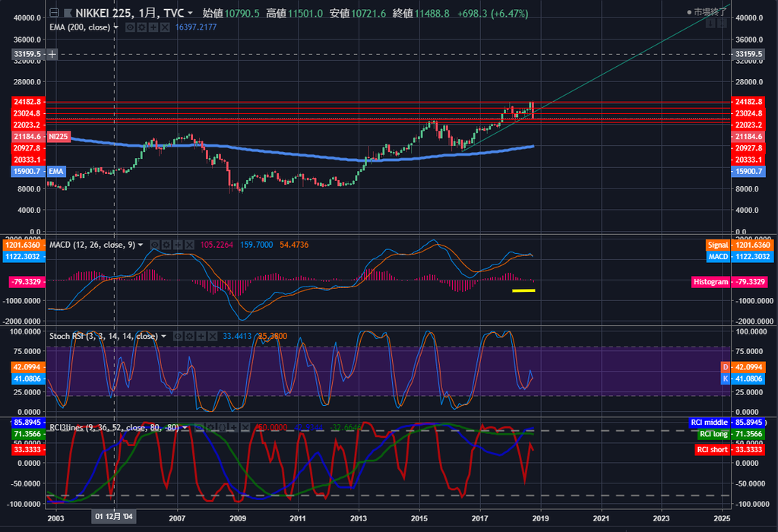Image resolution: width=778 pixels, height=532 pixels.
Task: Remove the MACD indicator with X icon
Action: tap(189, 245)
